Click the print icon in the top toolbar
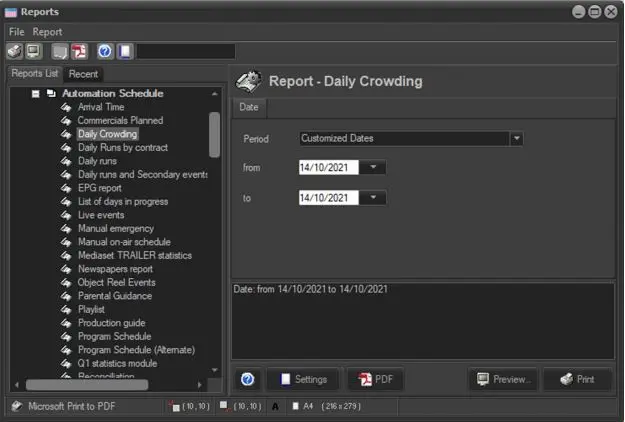The width and height of the screenshot is (625, 422). (14, 51)
